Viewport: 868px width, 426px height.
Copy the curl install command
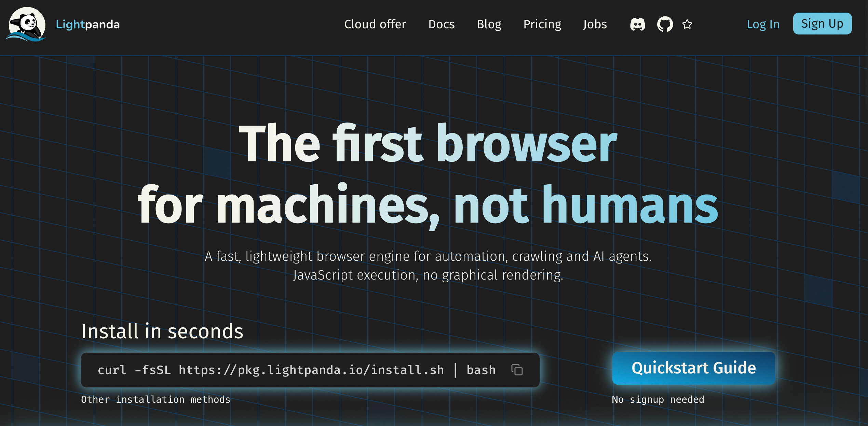(517, 370)
